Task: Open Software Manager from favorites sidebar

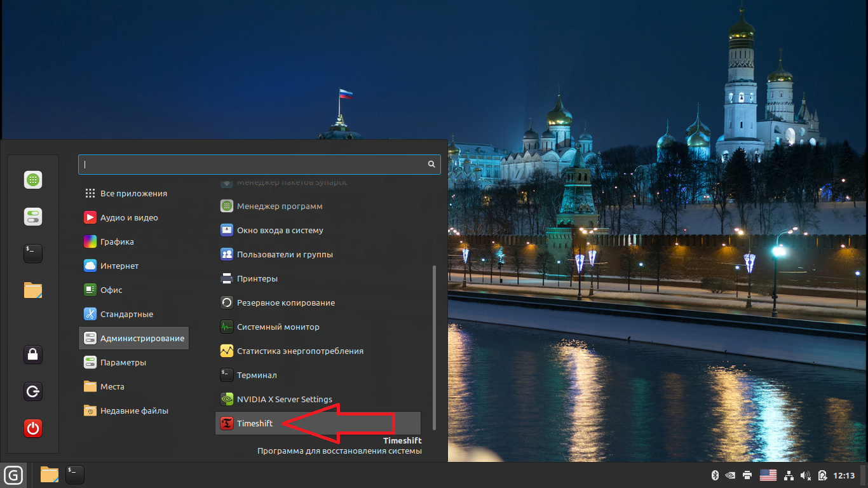Action: tap(33, 180)
